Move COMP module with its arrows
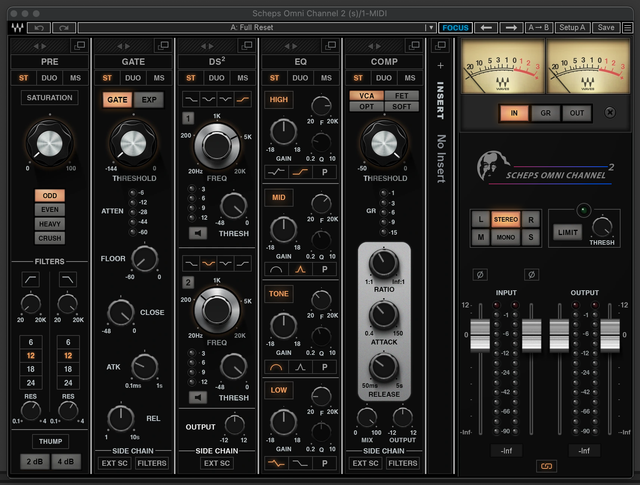 tap(374, 46)
